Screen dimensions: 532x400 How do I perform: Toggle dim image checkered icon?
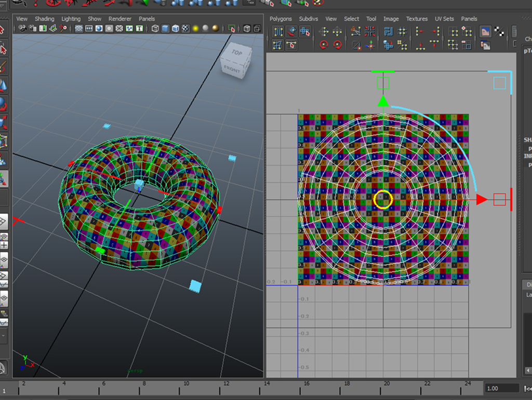pos(499,32)
